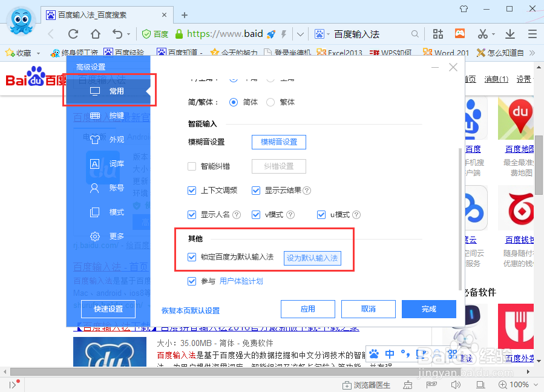Select the 常用 settings tab
The image size is (544, 392).
[x=108, y=91]
